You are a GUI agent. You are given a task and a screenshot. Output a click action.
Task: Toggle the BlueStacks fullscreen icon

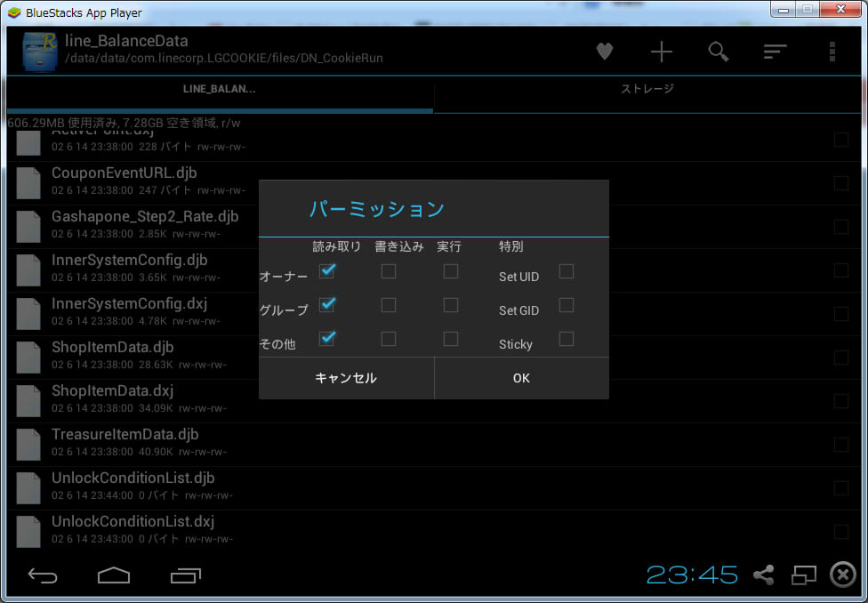803,575
